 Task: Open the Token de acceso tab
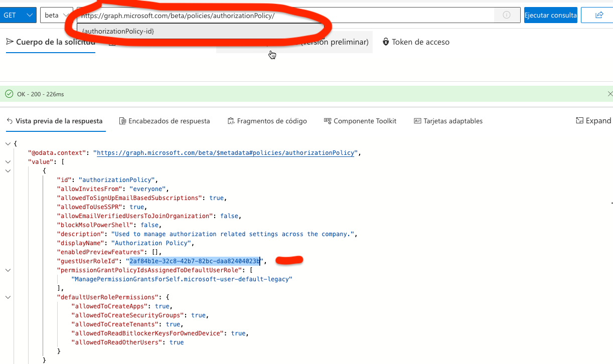(x=415, y=42)
